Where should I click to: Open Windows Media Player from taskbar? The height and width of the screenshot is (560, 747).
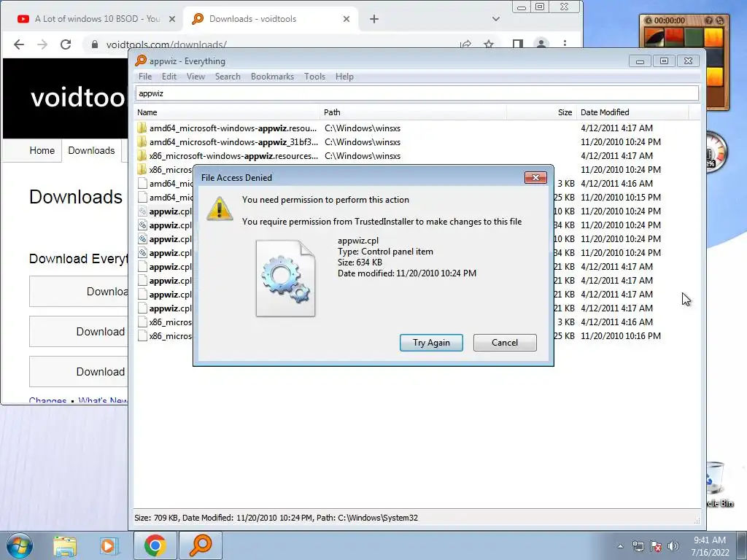[109, 545]
